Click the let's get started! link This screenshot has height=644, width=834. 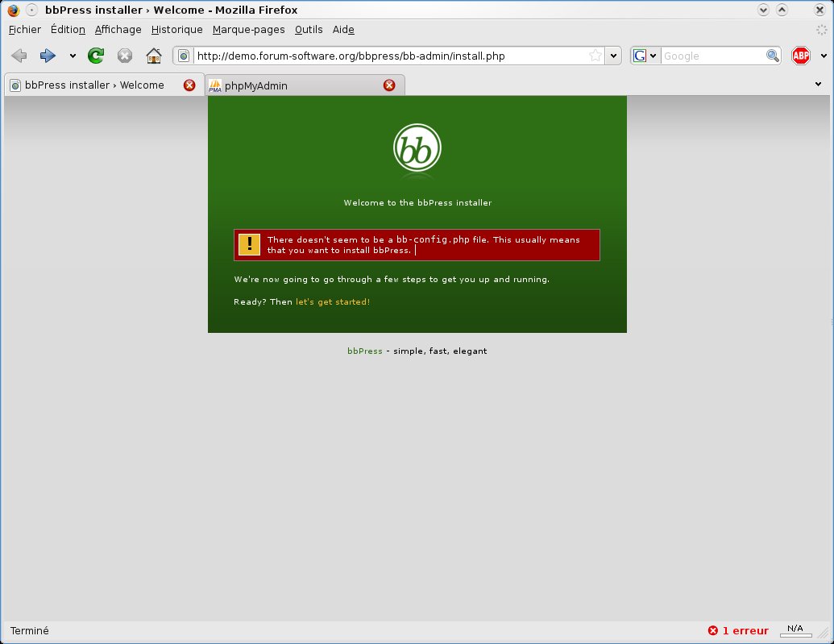point(333,301)
